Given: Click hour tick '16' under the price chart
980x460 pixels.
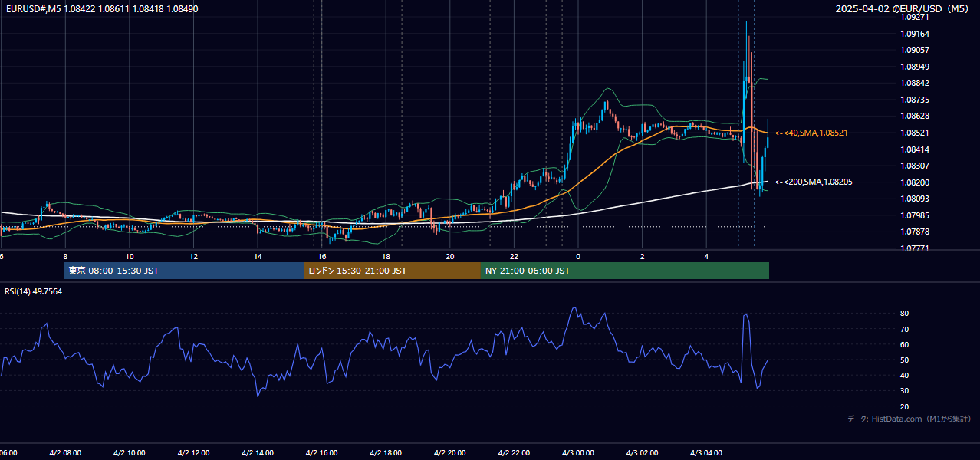Looking at the screenshot, I should [322, 256].
